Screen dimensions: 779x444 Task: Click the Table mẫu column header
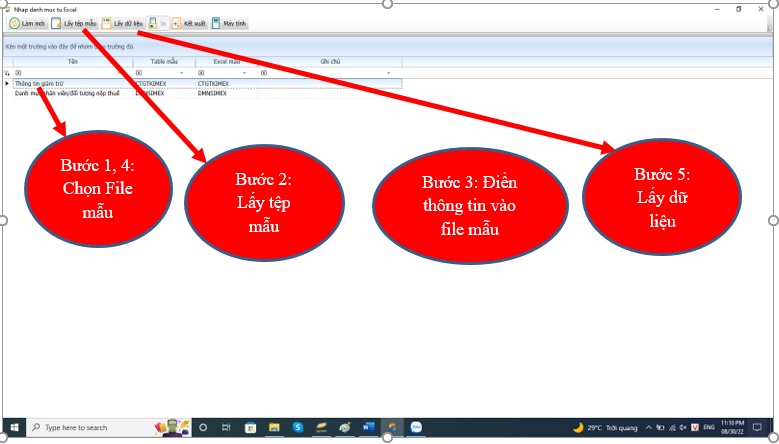[x=164, y=62]
